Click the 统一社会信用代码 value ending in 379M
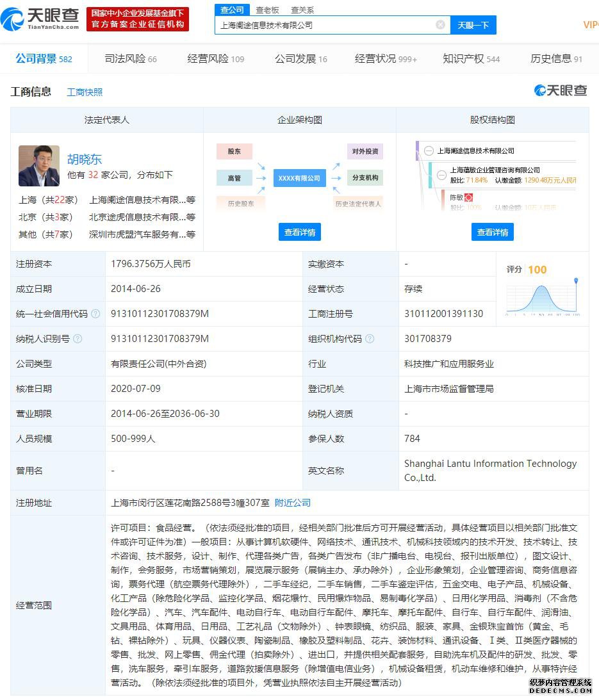This screenshot has height=700, width=599. pos(160,314)
